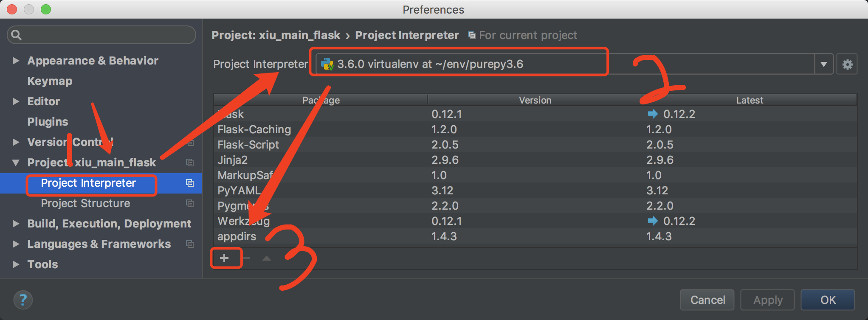The image size is (868, 320).
Task: Click the interpreter settings gear icon
Action: click(847, 65)
